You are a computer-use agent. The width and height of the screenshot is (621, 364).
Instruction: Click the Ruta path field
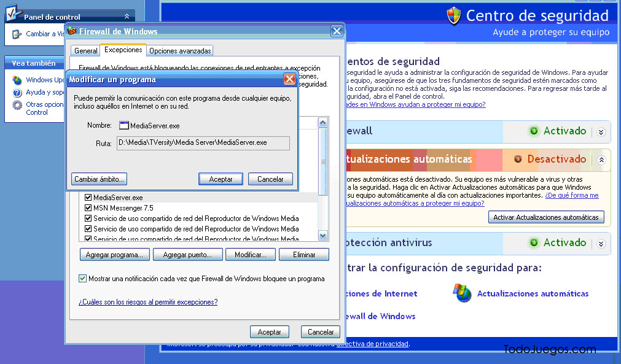203,143
